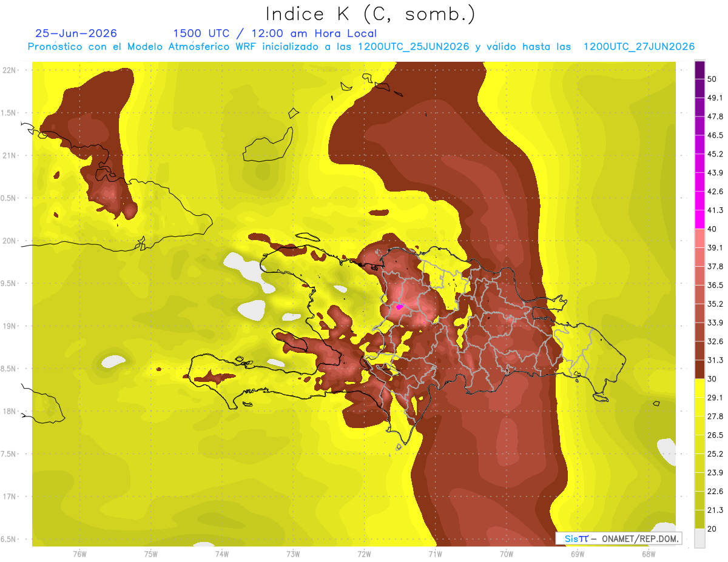The width and height of the screenshot is (728, 562).
Task: Click the legend value '43.9'
Action: click(715, 173)
